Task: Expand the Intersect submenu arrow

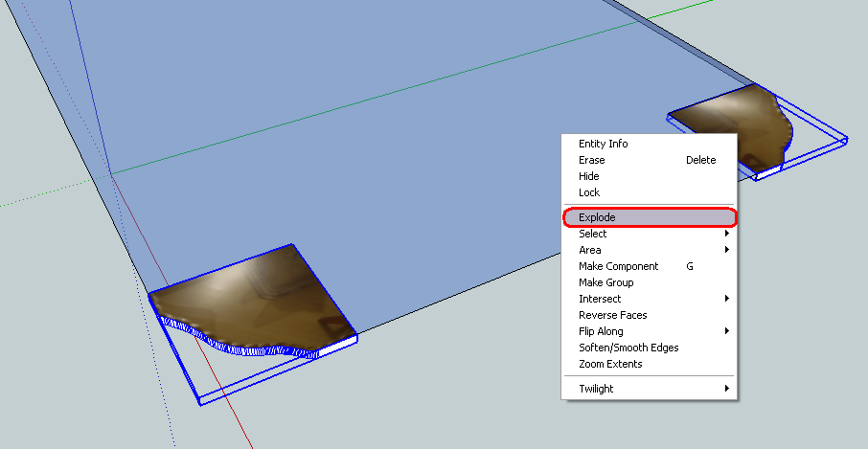Action: click(727, 299)
